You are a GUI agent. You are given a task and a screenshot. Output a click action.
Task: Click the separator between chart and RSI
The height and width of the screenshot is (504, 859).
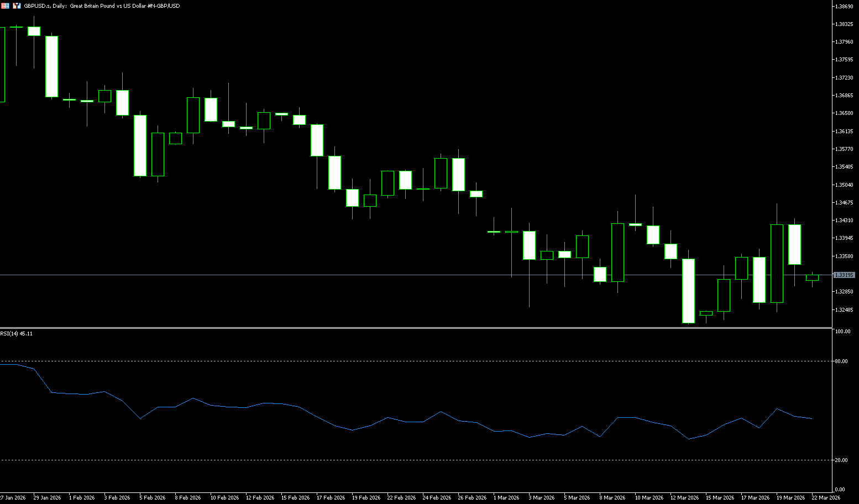pyautogui.click(x=415, y=328)
